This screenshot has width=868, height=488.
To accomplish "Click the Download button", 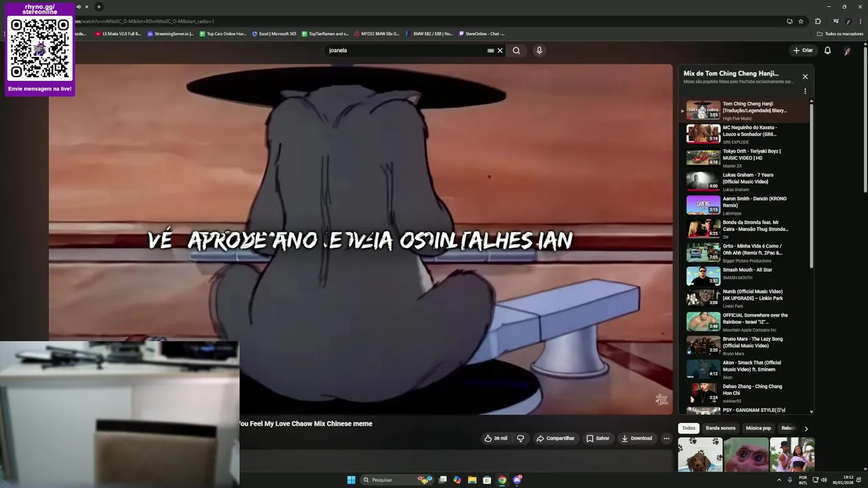I will click(636, 439).
